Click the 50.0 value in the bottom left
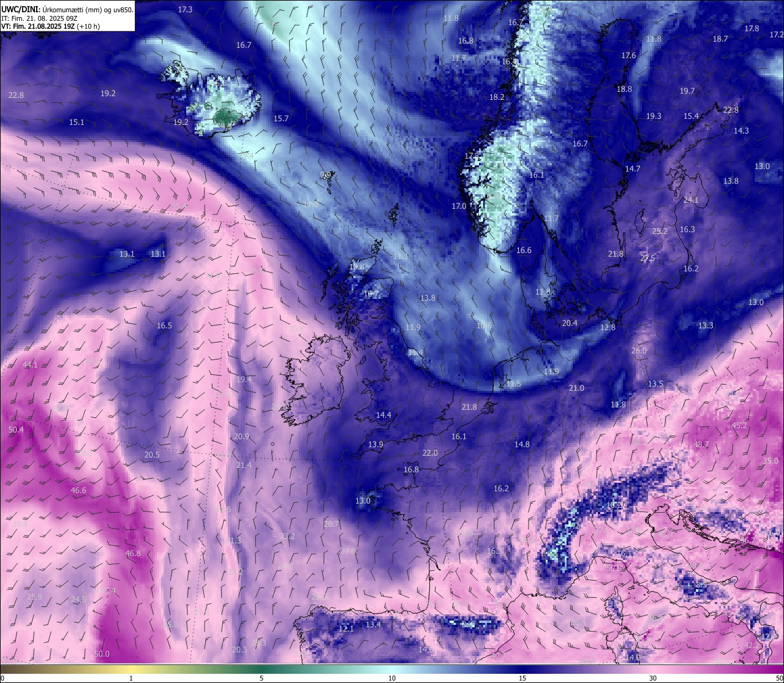Image resolution: width=784 pixels, height=683 pixels. (x=102, y=654)
